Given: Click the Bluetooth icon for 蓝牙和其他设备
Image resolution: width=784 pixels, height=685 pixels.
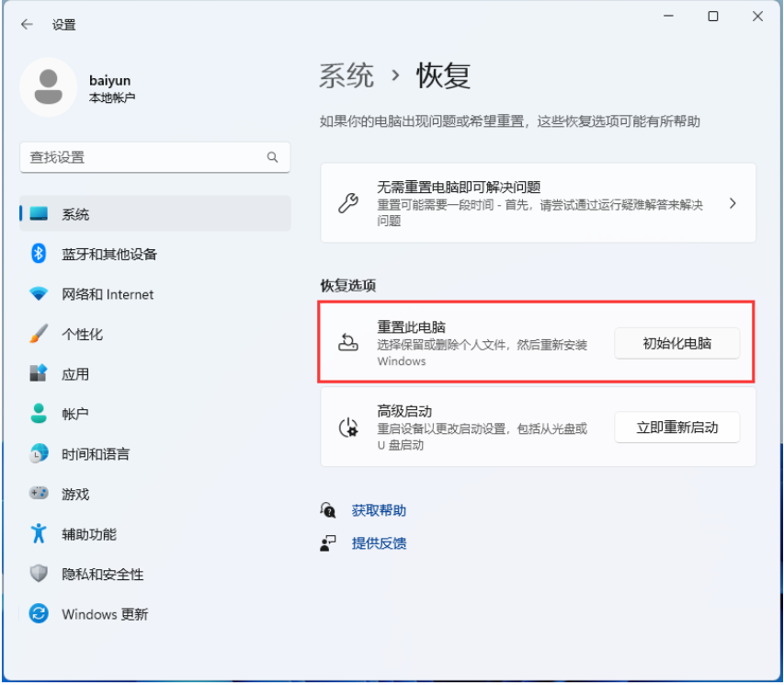Looking at the screenshot, I should (39, 254).
